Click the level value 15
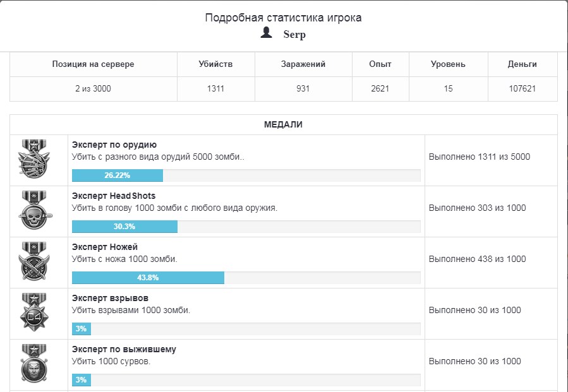The height and width of the screenshot is (392, 568). [448, 88]
